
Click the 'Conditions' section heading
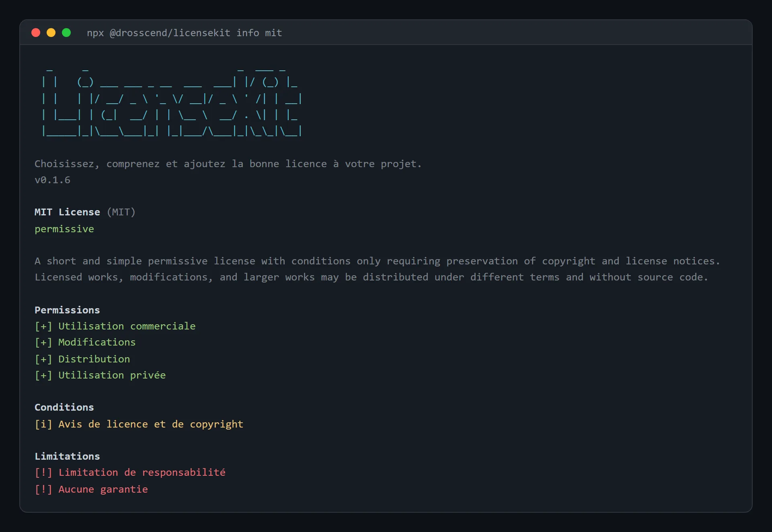click(x=64, y=407)
